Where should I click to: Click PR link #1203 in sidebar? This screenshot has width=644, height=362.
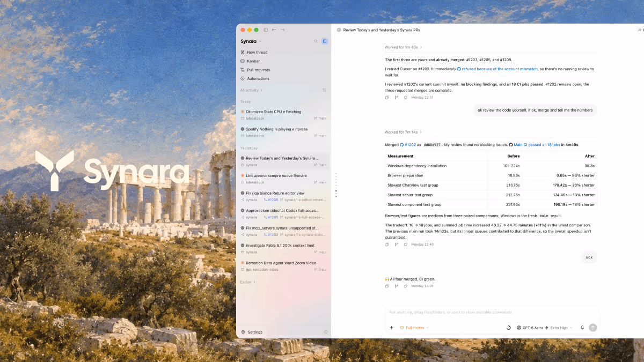(x=271, y=235)
